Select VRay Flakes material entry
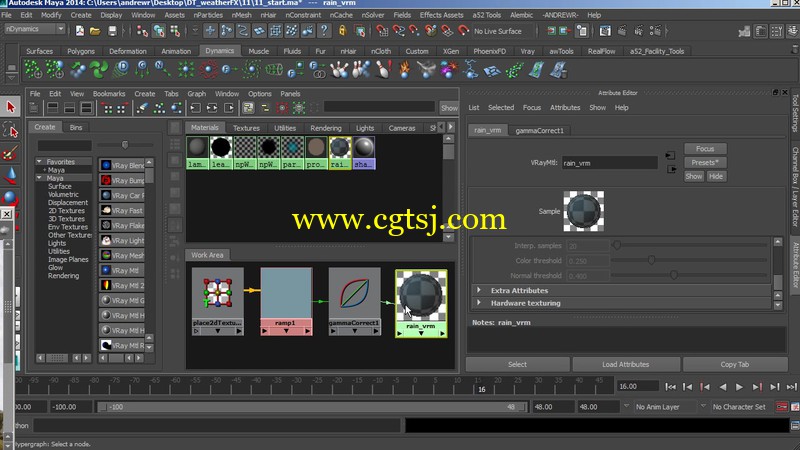The image size is (800, 450). [x=122, y=226]
